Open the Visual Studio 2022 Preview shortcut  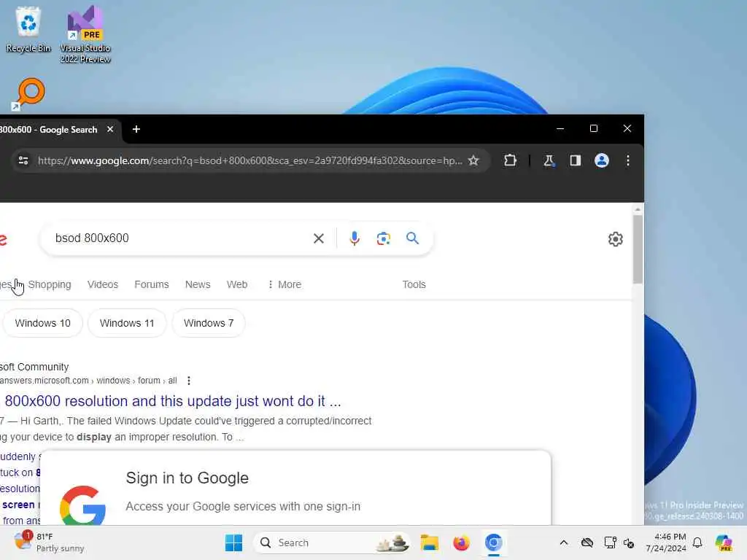85,34
